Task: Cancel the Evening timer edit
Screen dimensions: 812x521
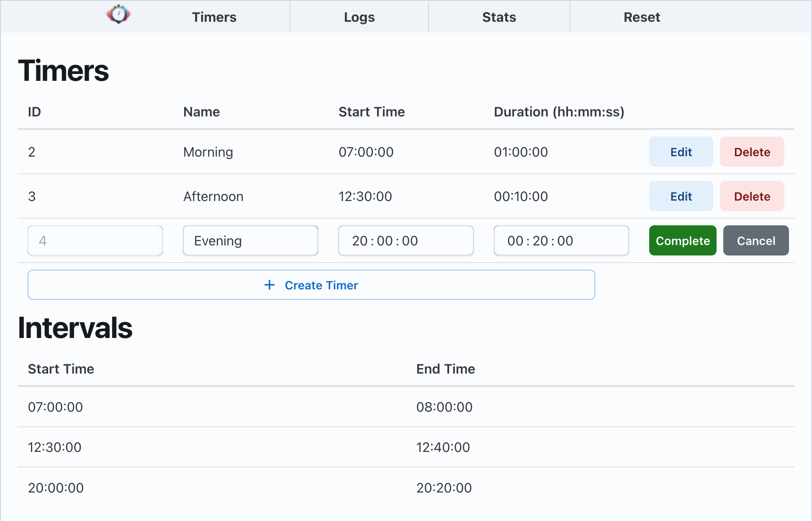Action: pos(755,241)
